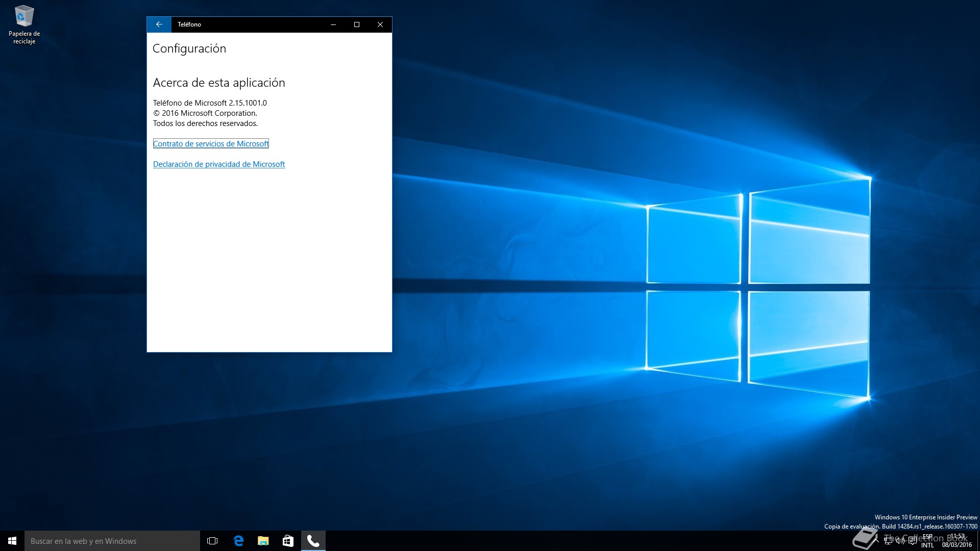980x551 pixels.
Task: Switch the ESP INTL input language
Action: (927, 541)
